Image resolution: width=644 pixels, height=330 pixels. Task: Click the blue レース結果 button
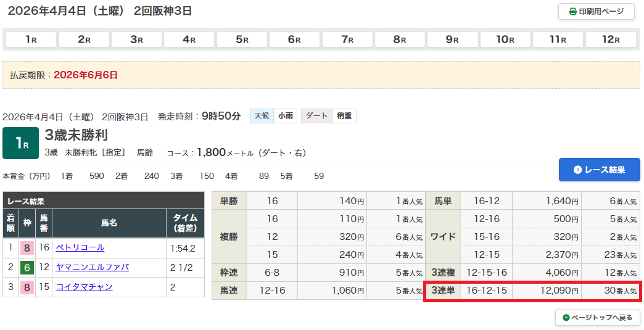click(599, 170)
